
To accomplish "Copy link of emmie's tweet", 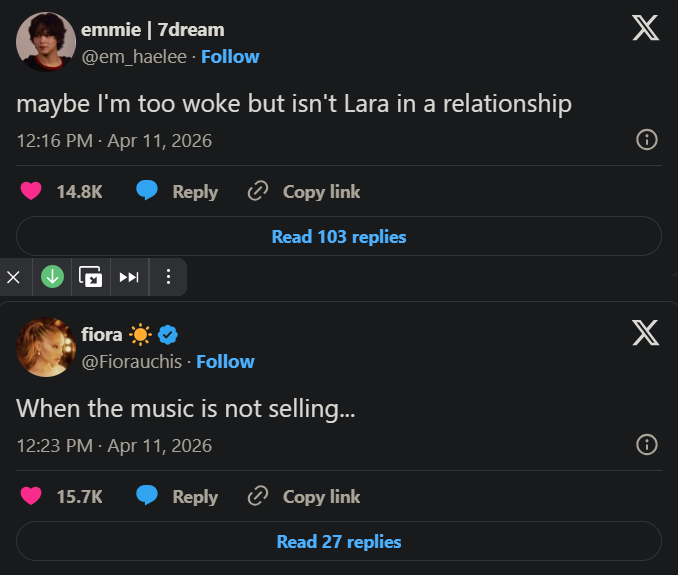I will click(x=304, y=191).
